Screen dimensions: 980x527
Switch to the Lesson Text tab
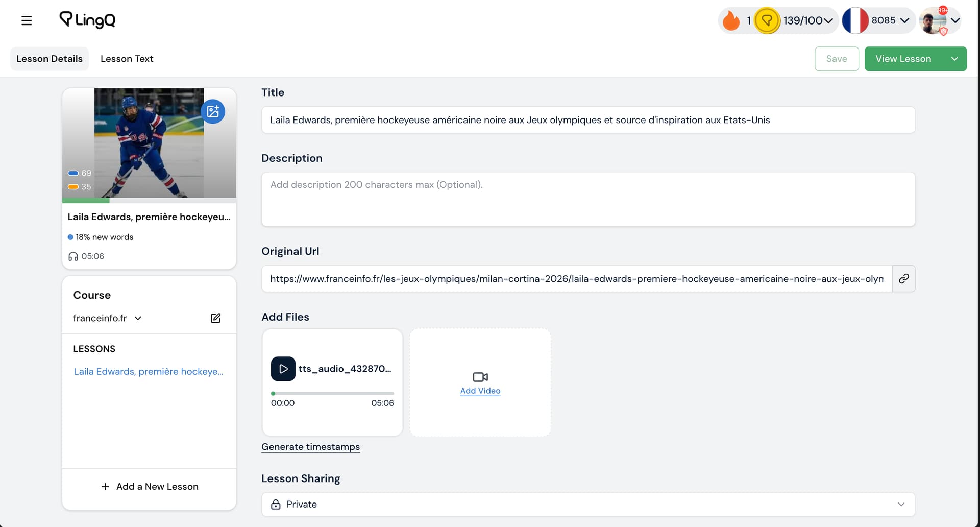tap(127, 59)
